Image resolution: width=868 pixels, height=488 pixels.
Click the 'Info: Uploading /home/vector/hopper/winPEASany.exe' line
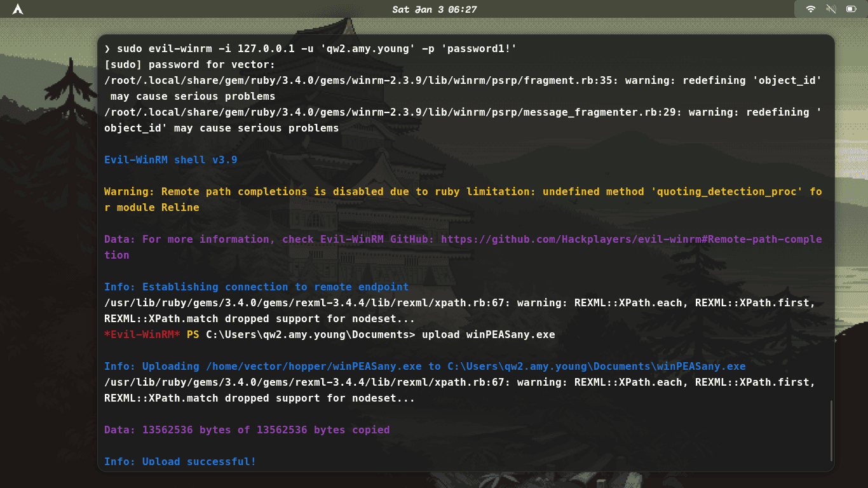pos(425,367)
